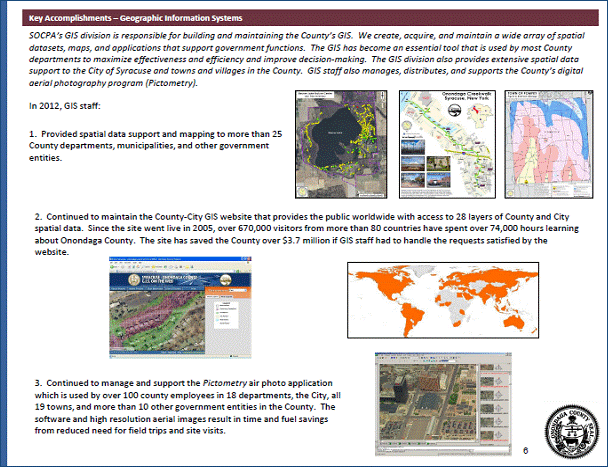Open the County-City GIS website screenshot

coord(180,307)
